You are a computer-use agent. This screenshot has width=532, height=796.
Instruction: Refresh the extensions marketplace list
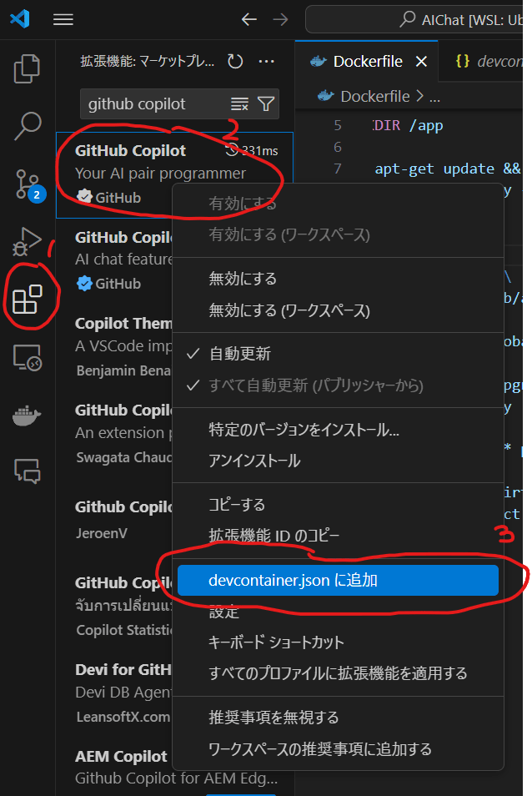(x=235, y=62)
